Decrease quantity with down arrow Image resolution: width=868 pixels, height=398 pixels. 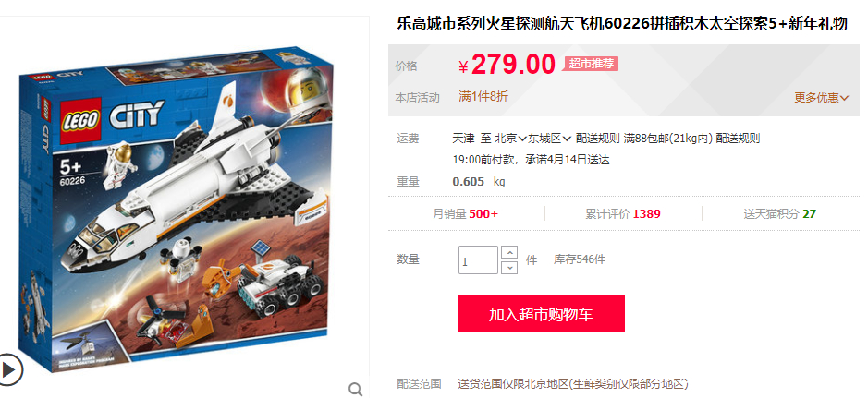click(x=509, y=268)
